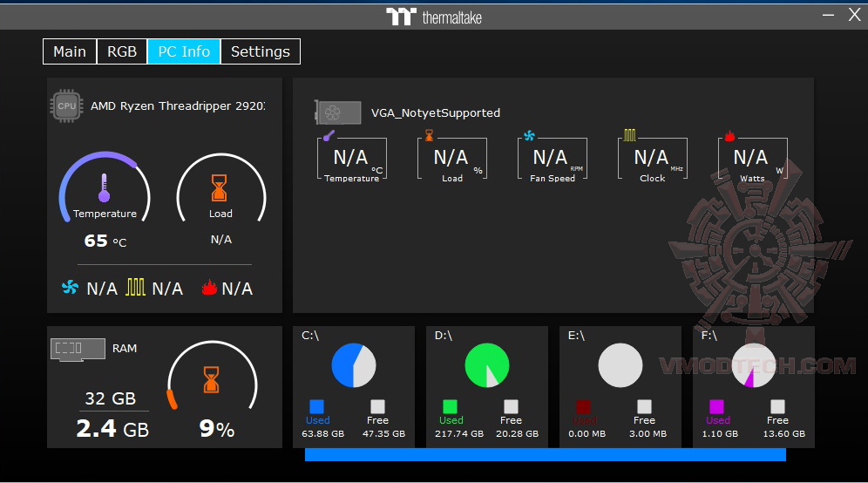Click the Free swatch for C:\ drive
868x483 pixels.
coord(377,406)
